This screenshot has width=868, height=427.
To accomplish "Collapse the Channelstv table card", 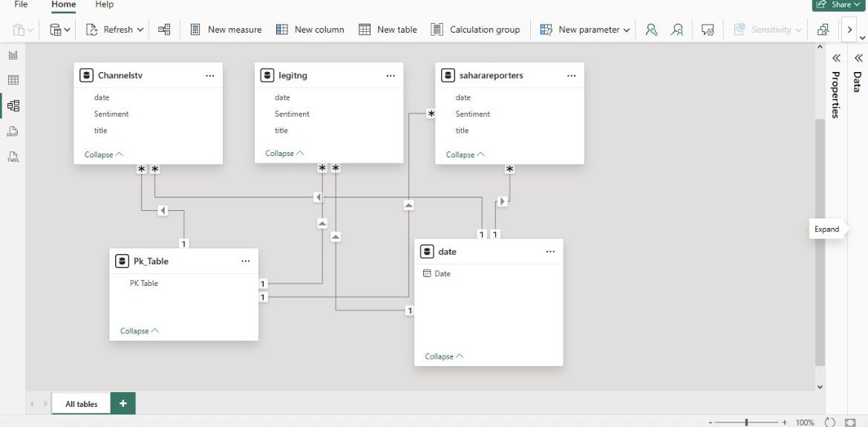I will coord(103,154).
